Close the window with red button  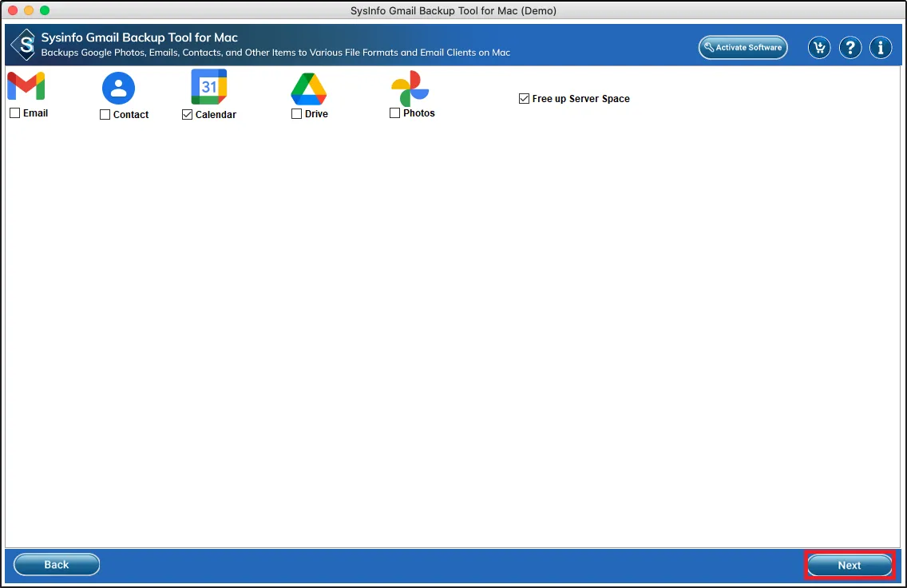pos(13,10)
